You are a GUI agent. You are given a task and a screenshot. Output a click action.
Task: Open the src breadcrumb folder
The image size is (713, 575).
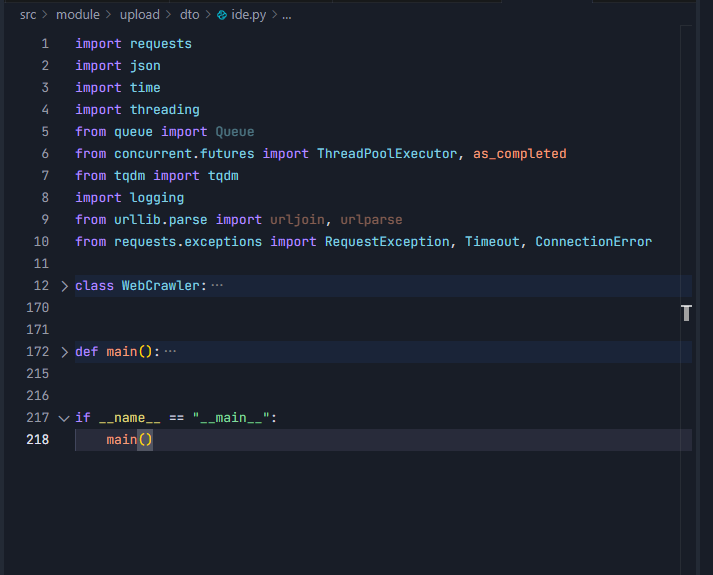click(28, 16)
